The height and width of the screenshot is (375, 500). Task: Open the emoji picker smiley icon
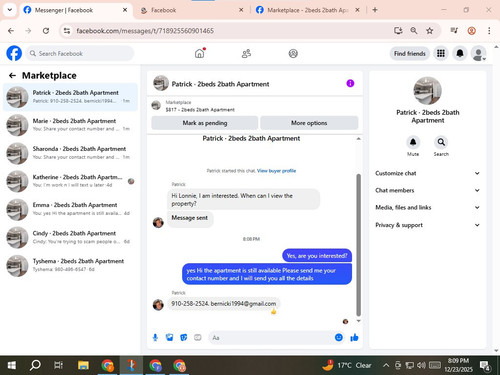[x=339, y=337]
